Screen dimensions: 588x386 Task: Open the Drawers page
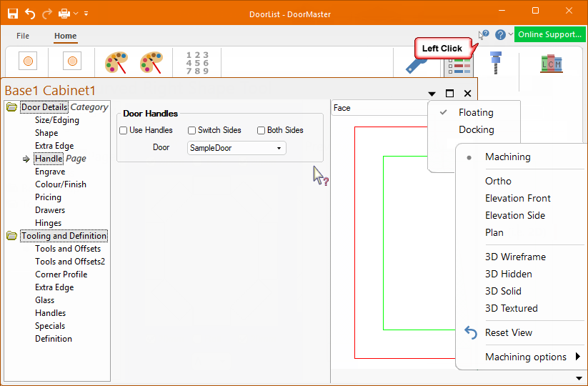50,210
